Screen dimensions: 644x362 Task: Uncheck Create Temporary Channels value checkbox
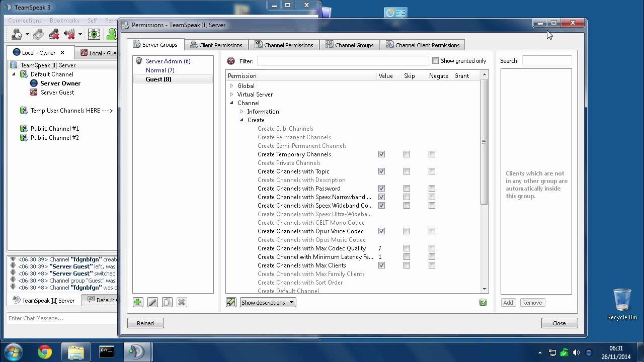(381, 154)
